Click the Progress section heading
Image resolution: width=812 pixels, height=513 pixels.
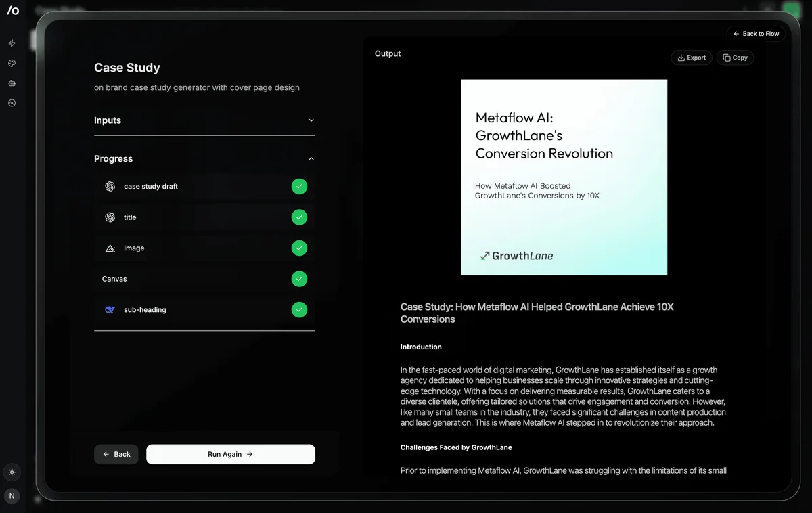click(x=113, y=159)
